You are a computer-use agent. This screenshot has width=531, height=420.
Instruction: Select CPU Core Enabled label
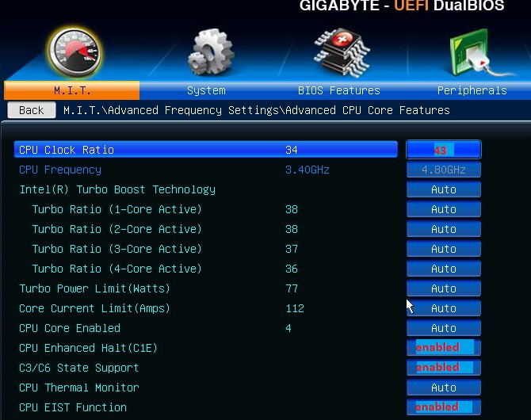70,328
